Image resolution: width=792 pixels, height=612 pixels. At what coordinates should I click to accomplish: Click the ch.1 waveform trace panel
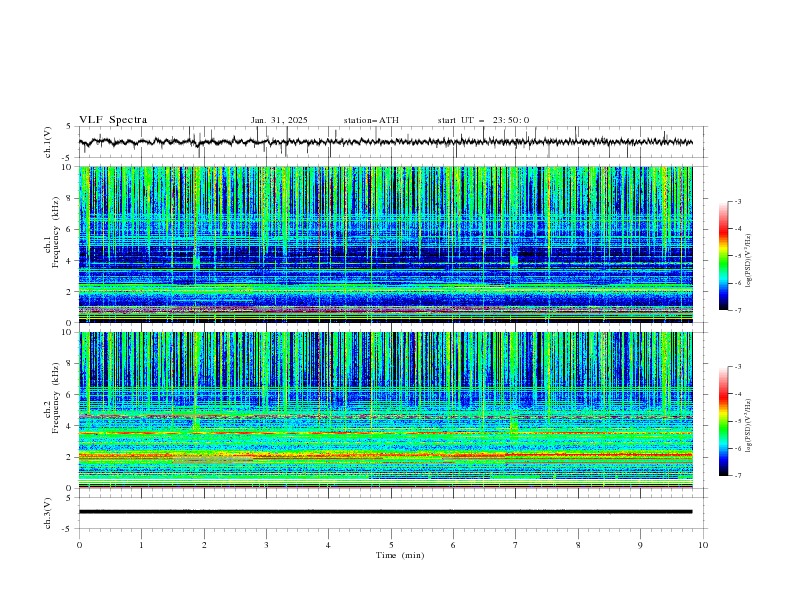point(393,142)
